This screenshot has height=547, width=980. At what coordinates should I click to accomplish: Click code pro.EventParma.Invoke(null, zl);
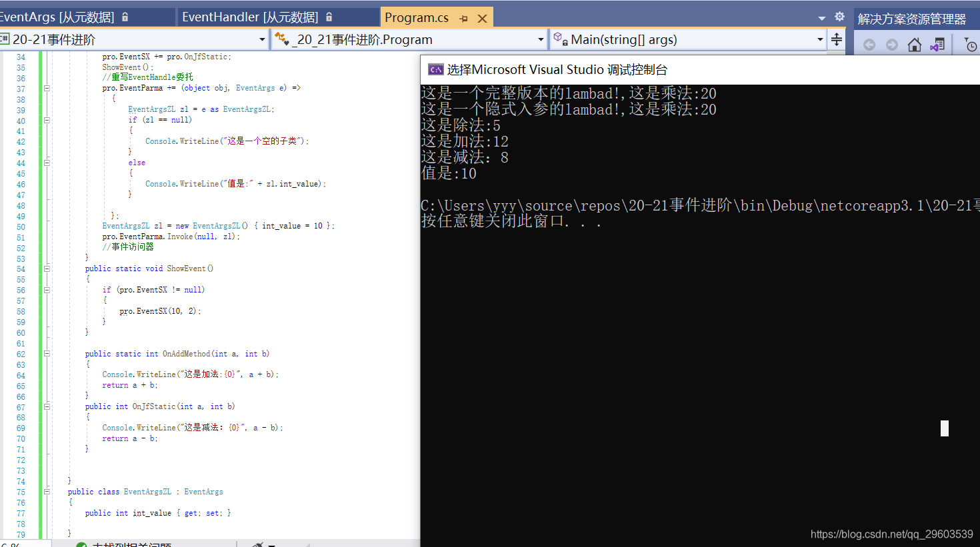pyautogui.click(x=171, y=237)
